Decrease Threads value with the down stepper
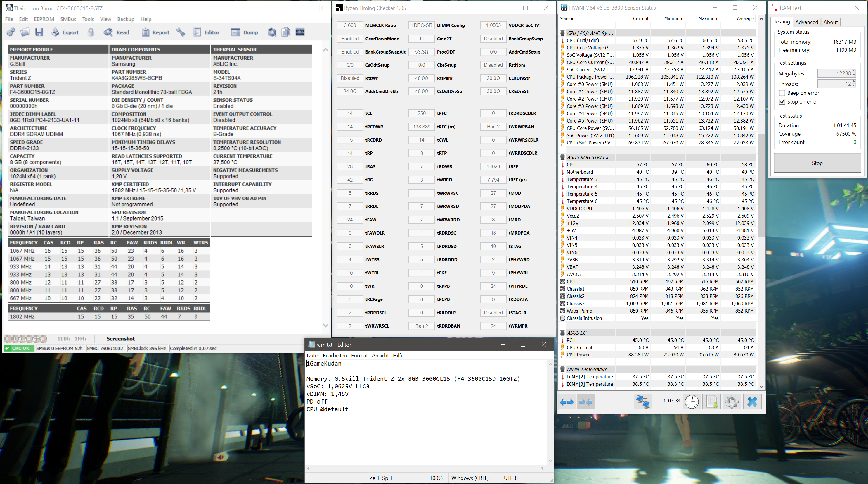868x484 pixels. (x=853, y=86)
